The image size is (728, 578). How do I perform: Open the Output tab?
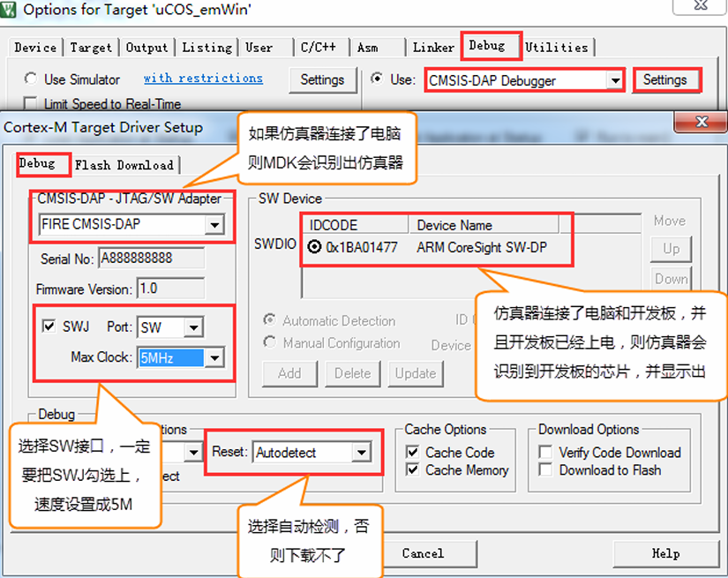(146, 48)
